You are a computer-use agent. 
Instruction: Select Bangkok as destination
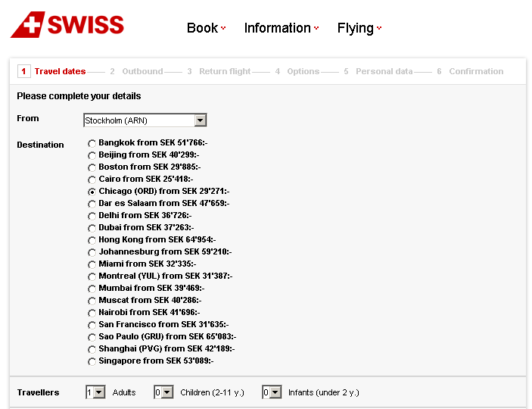[x=92, y=143]
